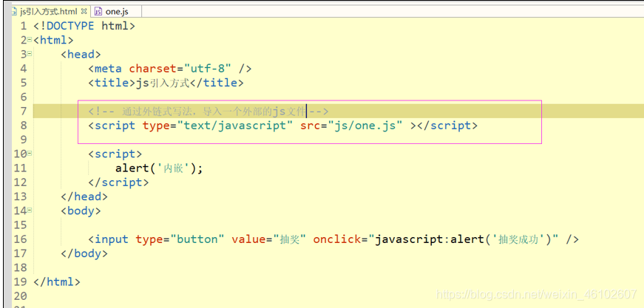
Task: Click the opening <script> tag on line 10
Action: pos(115,154)
